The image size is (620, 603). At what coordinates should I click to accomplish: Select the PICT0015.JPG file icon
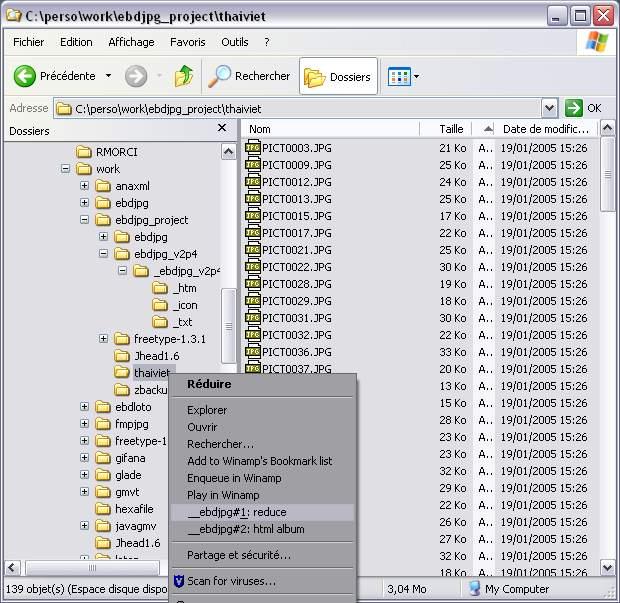(253, 216)
